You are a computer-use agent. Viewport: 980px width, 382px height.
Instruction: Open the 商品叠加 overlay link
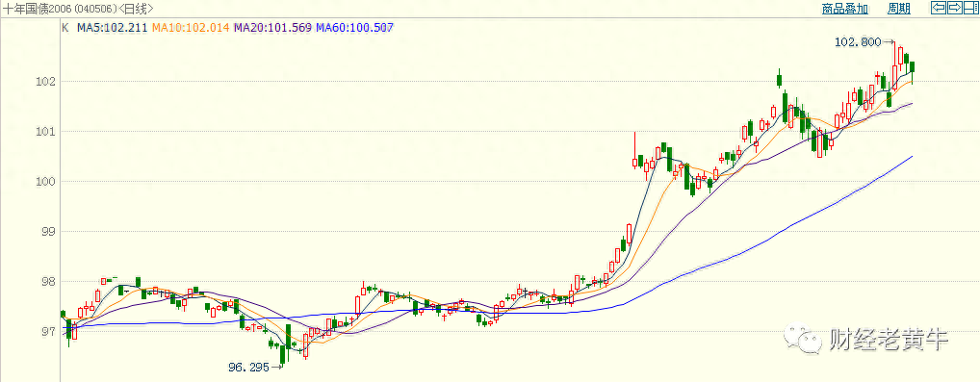tap(845, 9)
